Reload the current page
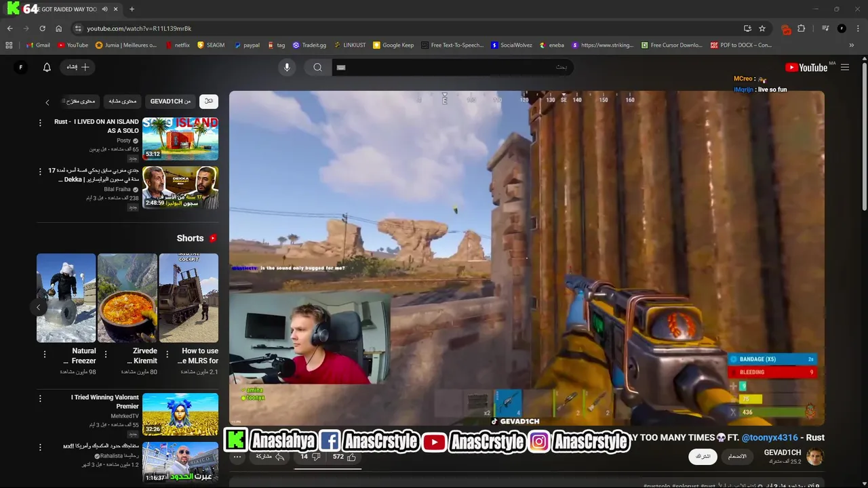This screenshot has width=868, height=488. tap(42, 28)
